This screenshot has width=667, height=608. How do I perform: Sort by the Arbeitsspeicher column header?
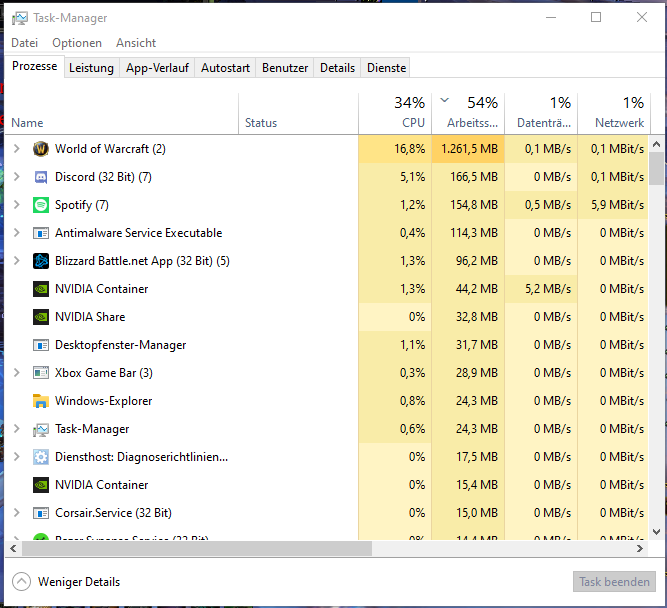pos(468,114)
